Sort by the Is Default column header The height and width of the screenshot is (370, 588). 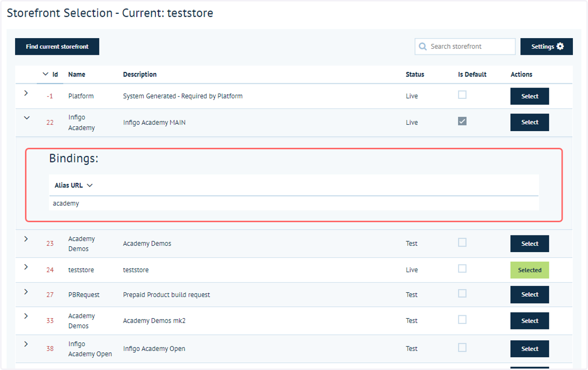[x=472, y=74]
